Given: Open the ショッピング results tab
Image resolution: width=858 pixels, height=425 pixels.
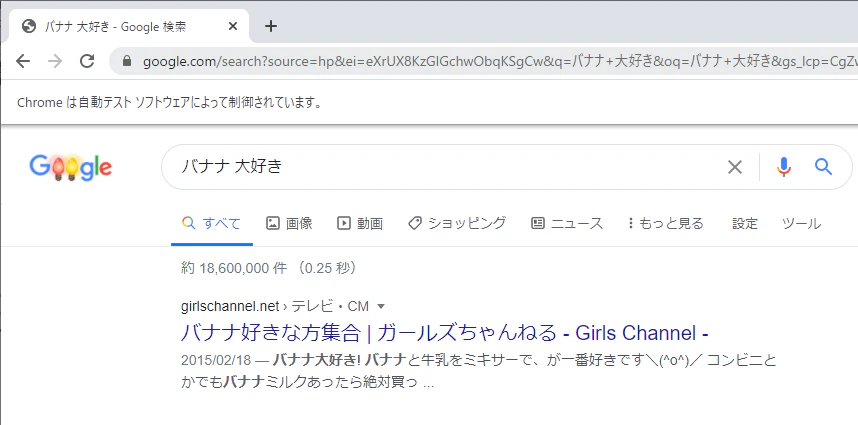Looking at the screenshot, I should point(457,223).
